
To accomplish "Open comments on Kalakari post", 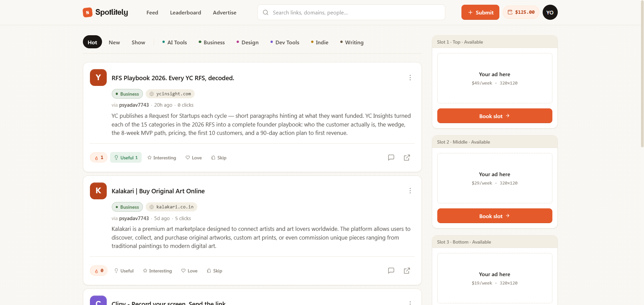I will pyautogui.click(x=391, y=271).
